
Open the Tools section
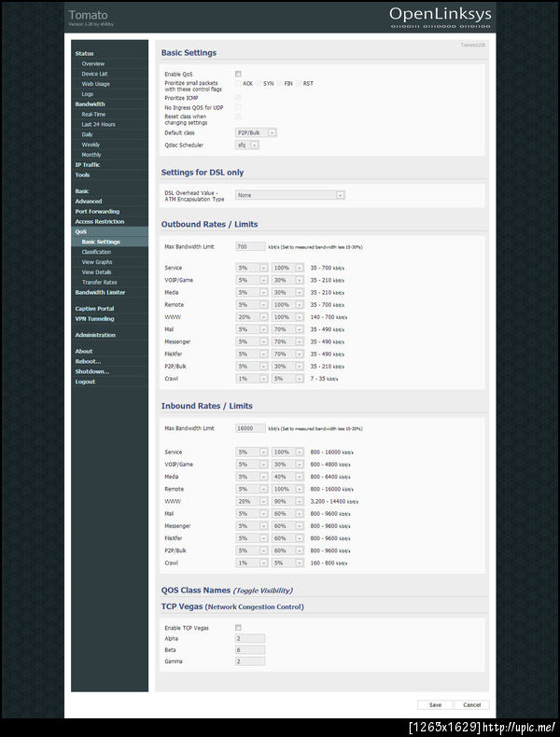82,174
